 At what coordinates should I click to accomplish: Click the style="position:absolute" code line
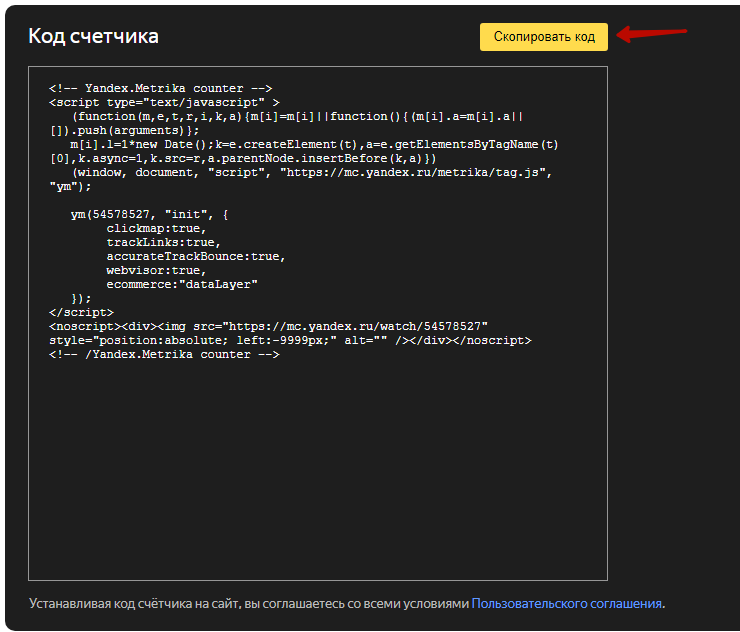290,340
